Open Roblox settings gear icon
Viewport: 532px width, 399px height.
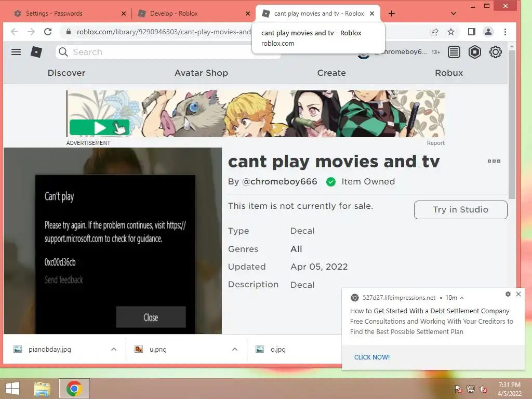point(495,52)
